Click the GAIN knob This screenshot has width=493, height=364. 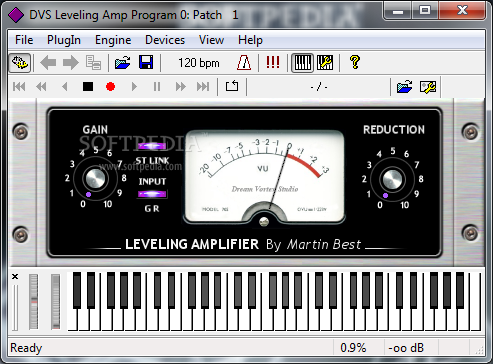point(95,179)
